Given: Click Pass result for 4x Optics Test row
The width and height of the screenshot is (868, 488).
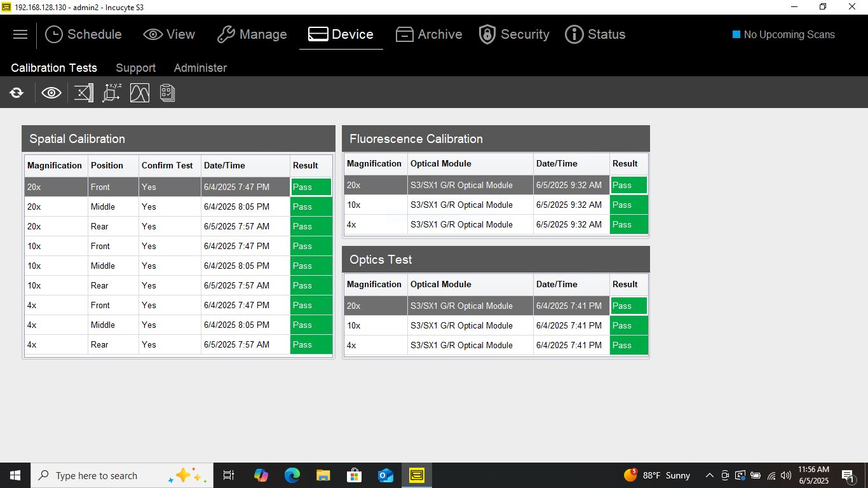Looking at the screenshot, I should [x=629, y=345].
